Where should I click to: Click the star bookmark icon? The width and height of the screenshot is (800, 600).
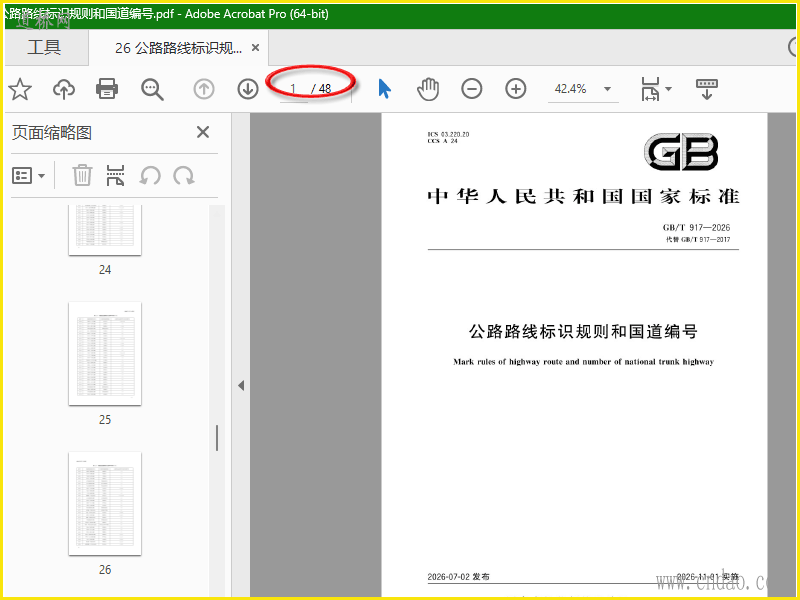point(20,89)
